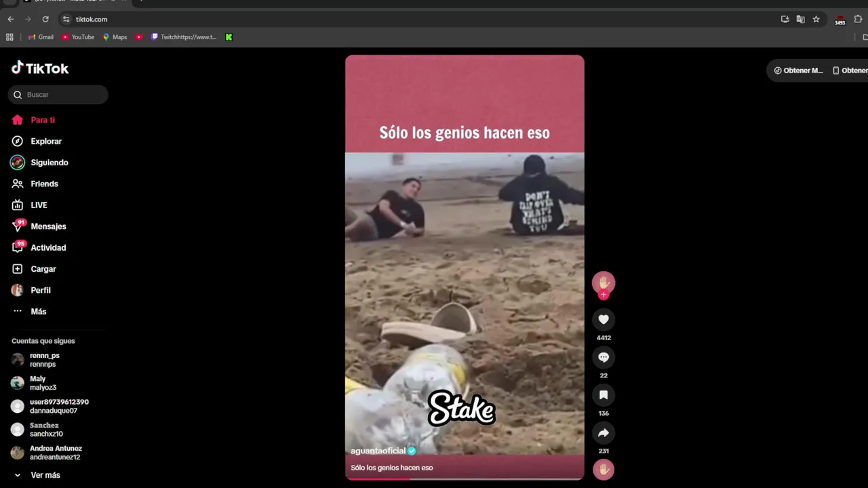Like the video with heart icon

pyautogui.click(x=604, y=319)
